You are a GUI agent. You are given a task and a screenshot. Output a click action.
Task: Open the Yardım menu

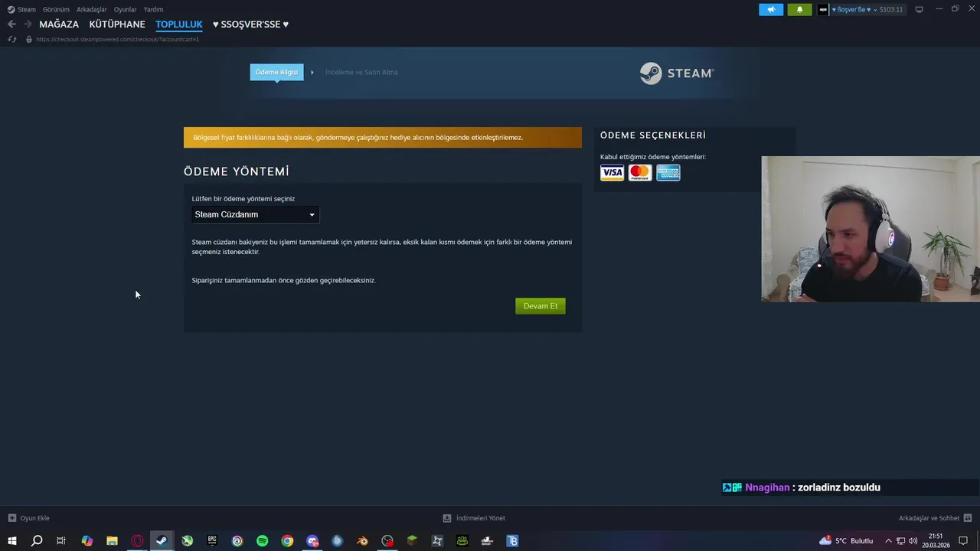(153, 9)
